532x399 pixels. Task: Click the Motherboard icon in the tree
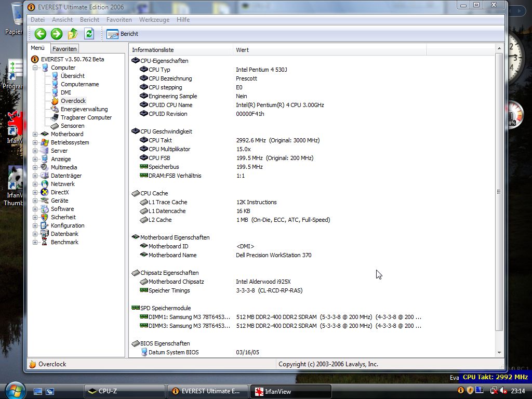point(45,134)
